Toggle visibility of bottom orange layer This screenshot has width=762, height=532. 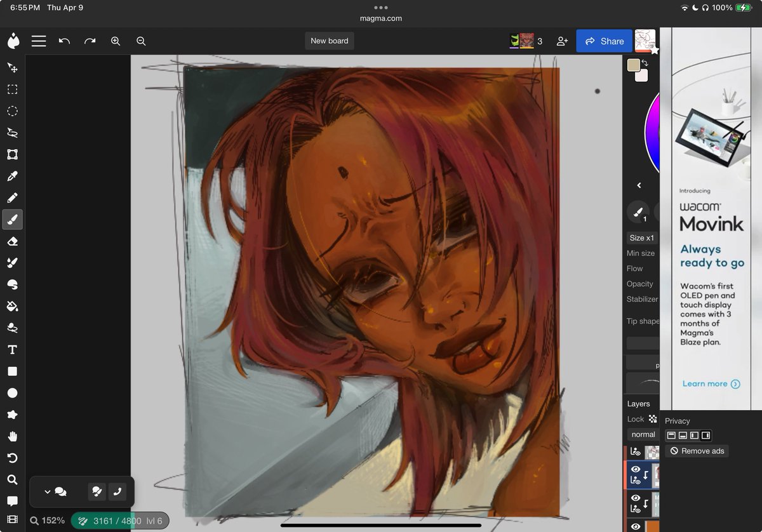pyautogui.click(x=635, y=526)
